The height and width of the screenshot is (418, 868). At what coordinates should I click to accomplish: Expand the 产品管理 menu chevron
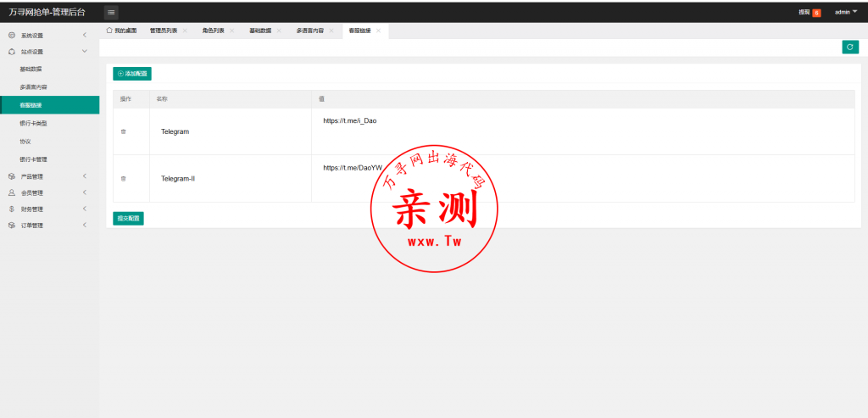click(x=84, y=176)
